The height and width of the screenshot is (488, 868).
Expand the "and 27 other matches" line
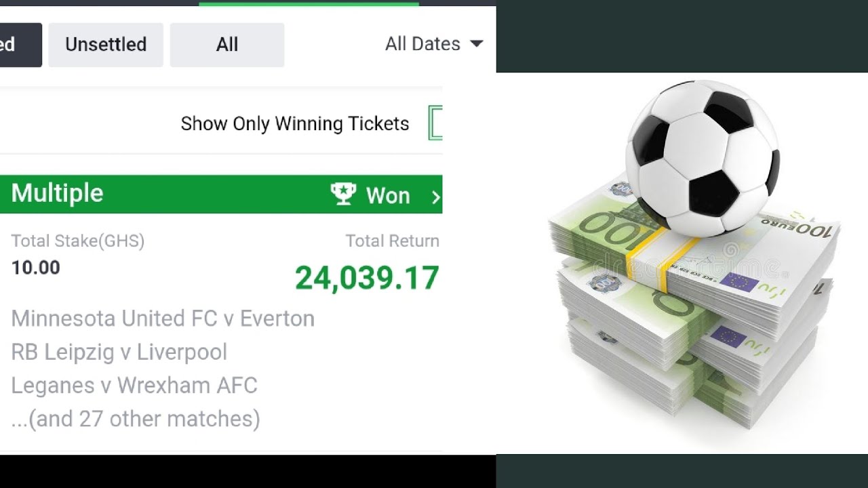click(x=136, y=419)
